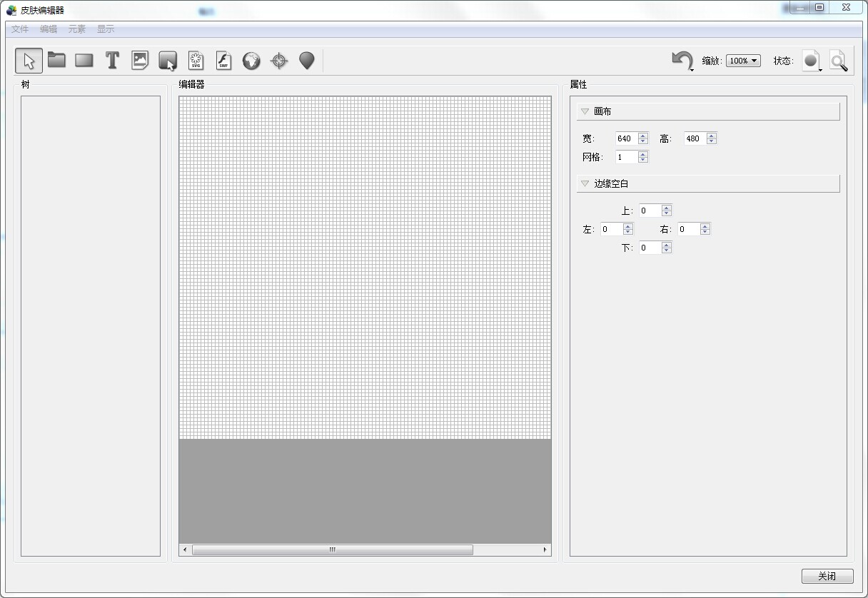Select the text T tool
868x598 pixels.
click(112, 61)
